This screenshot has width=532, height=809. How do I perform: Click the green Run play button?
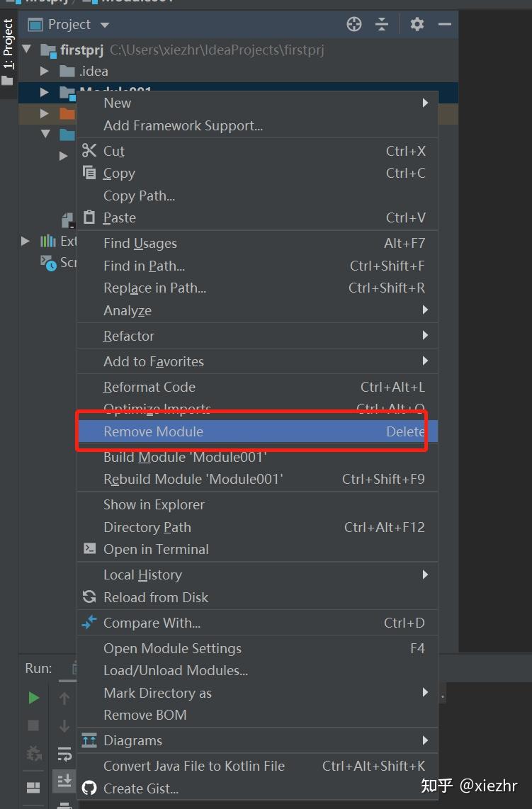tap(33, 698)
